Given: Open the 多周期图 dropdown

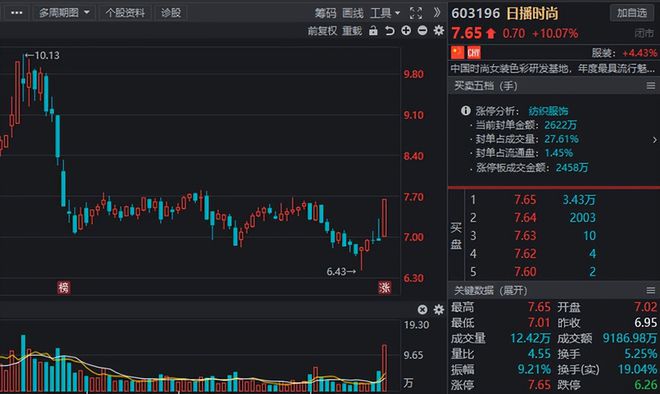Looking at the screenshot, I should pyautogui.click(x=64, y=13).
